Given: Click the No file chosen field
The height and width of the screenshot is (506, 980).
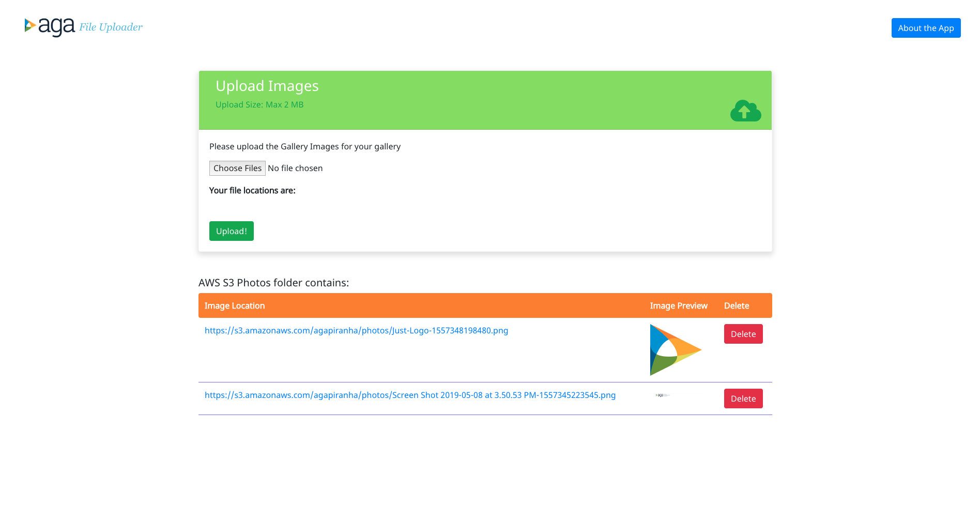Looking at the screenshot, I should [296, 168].
